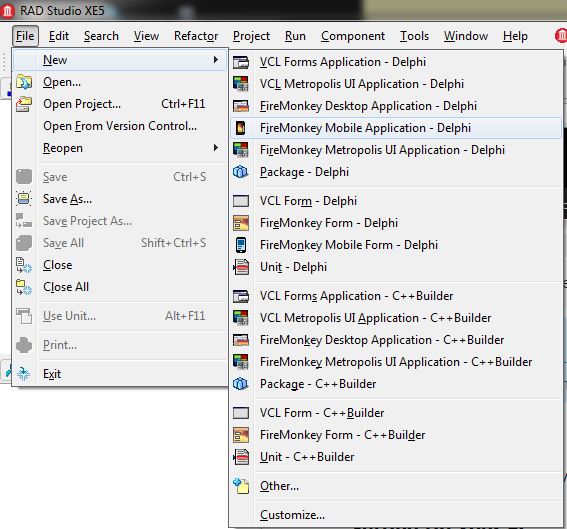
Task: Choose Unit - Delphi entry
Action: [x=396, y=267]
